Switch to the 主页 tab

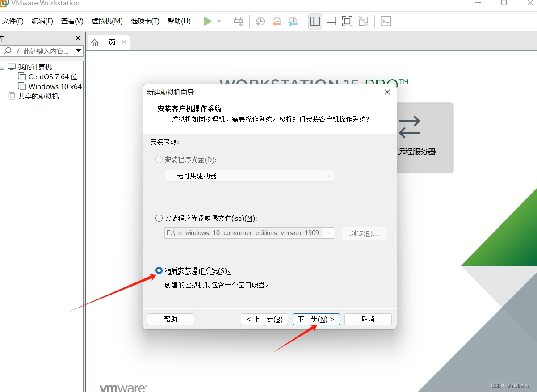tap(109, 42)
